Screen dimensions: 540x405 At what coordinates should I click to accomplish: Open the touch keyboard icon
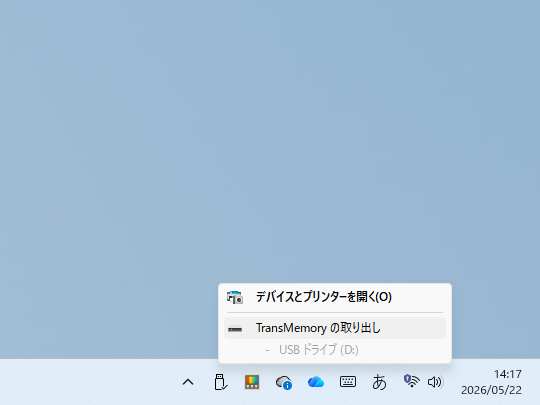tap(348, 382)
